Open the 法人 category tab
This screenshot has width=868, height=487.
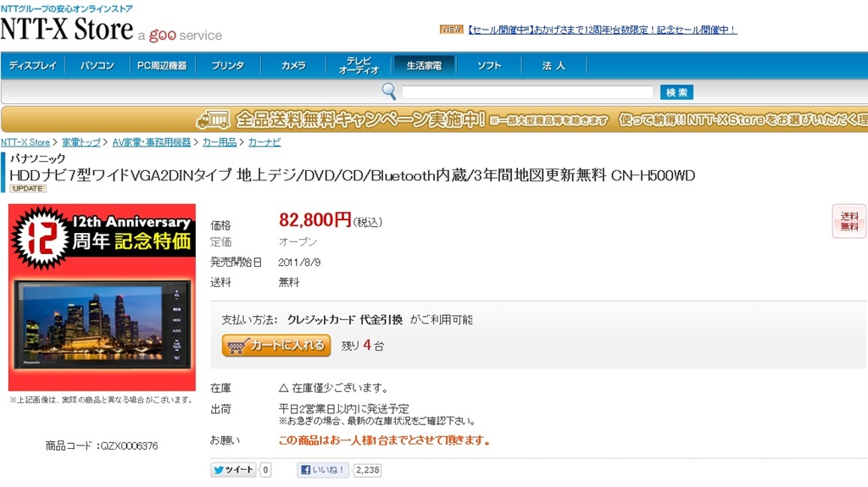click(x=554, y=65)
